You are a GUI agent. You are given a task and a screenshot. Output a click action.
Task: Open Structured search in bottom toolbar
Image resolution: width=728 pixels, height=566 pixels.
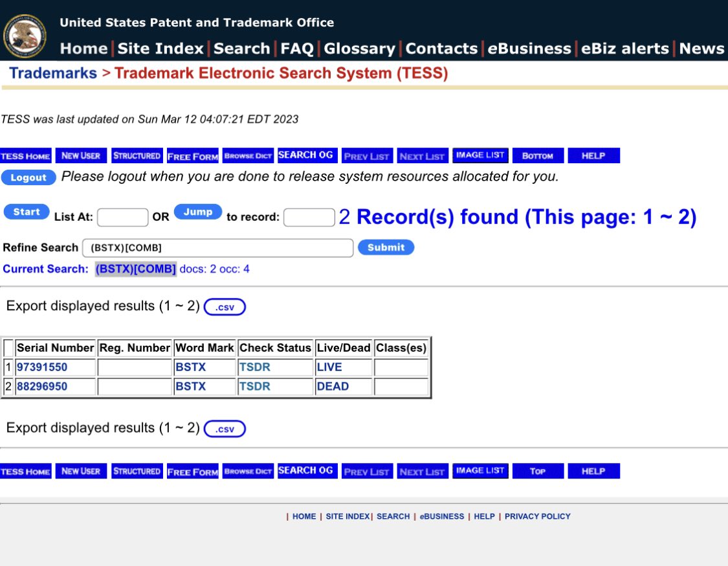click(137, 471)
